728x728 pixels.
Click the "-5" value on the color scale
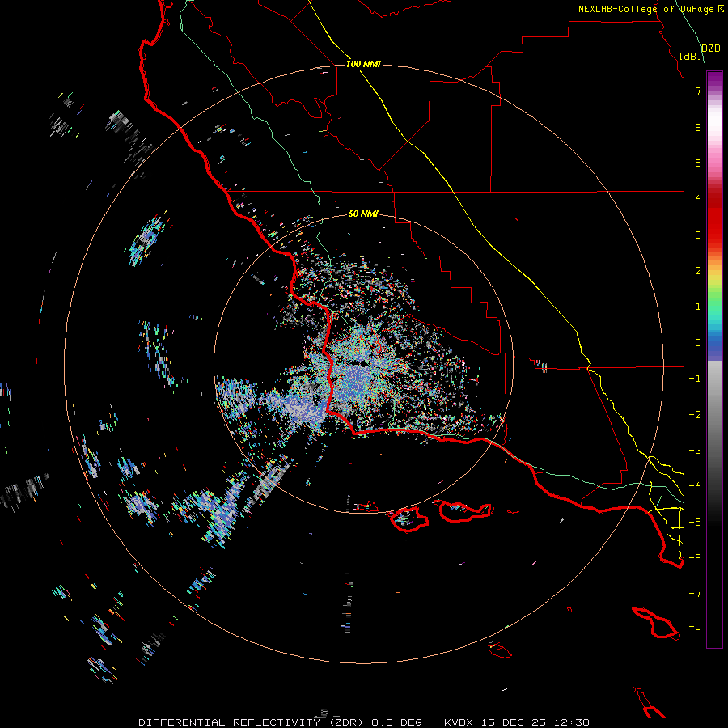[695, 523]
